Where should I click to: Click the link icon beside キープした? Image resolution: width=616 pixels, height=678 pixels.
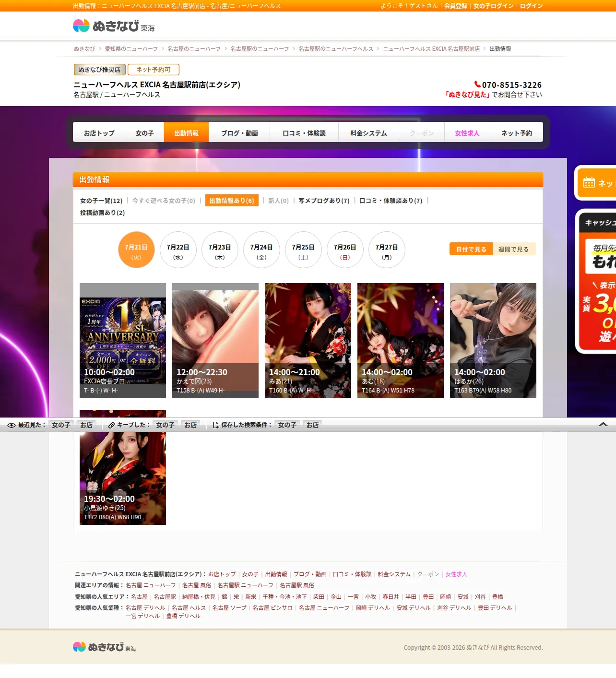[111, 425]
